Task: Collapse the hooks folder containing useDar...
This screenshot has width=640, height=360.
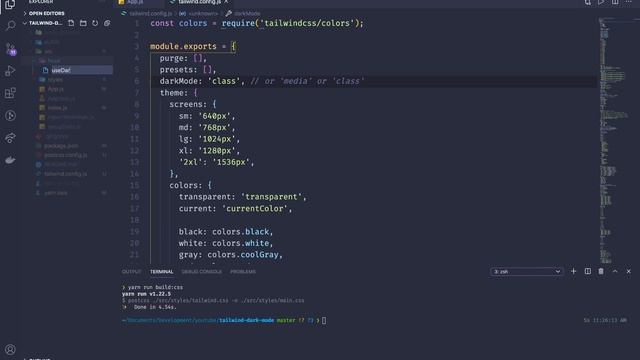Action: (53, 61)
